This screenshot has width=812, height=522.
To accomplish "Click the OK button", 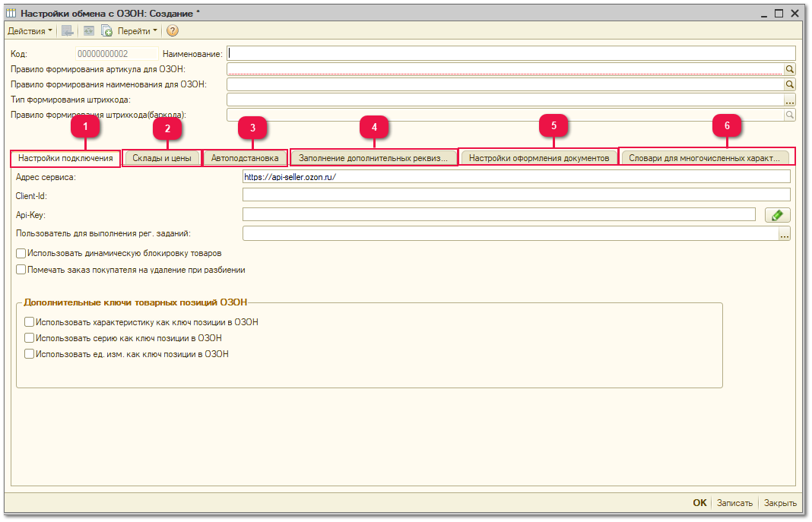I will click(699, 503).
